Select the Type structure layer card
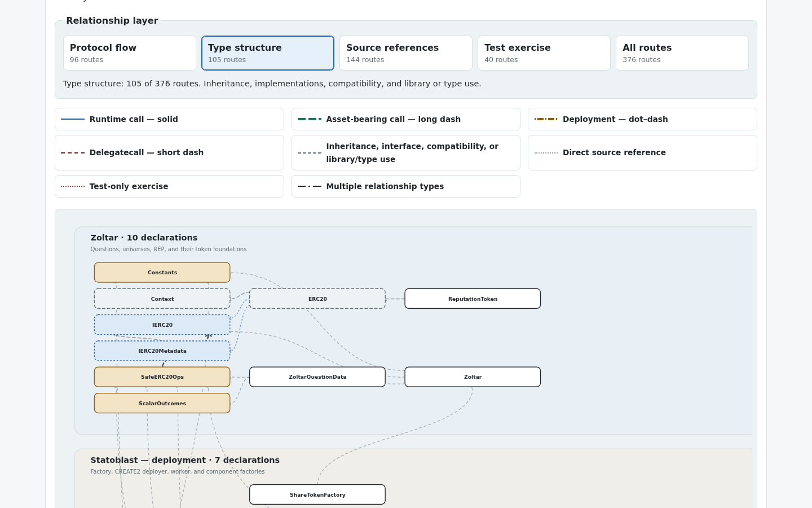Viewport: 812px width, 508px height. pyautogui.click(x=268, y=53)
